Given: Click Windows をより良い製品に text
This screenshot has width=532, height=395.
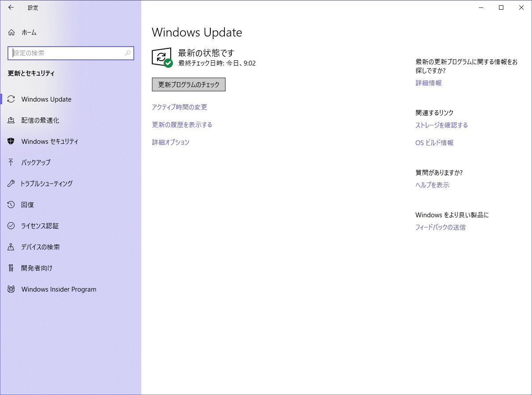Looking at the screenshot, I should pos(452,215).
